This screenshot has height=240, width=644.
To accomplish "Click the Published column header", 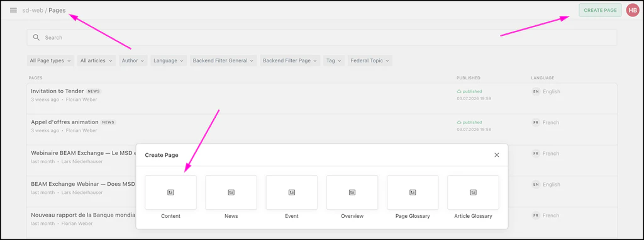I will (x=468, y=78).
